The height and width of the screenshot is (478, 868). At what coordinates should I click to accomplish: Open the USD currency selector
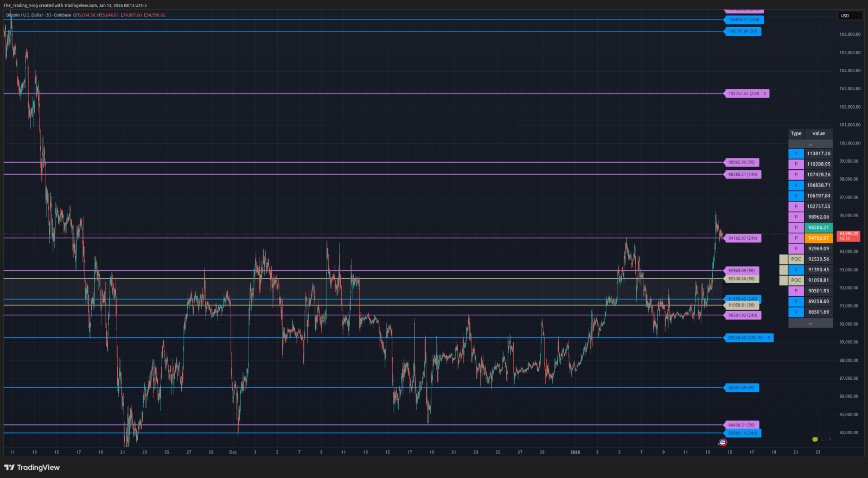(850, 16)
